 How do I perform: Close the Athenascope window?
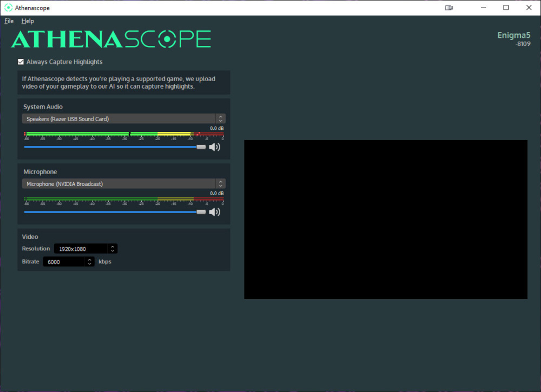click(529, 8)
